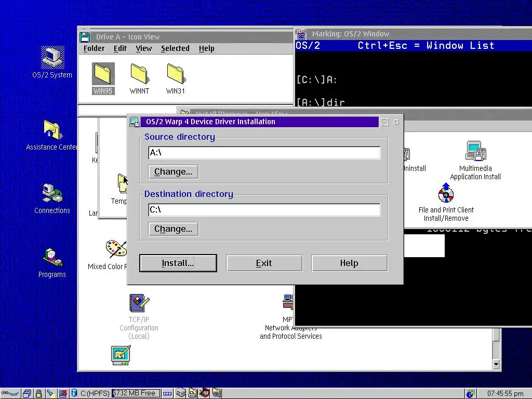The width and height of the screenshot is (532, 399).
Task: Click the Drive A window diskette title icon
Action: (x=85, y=37)
